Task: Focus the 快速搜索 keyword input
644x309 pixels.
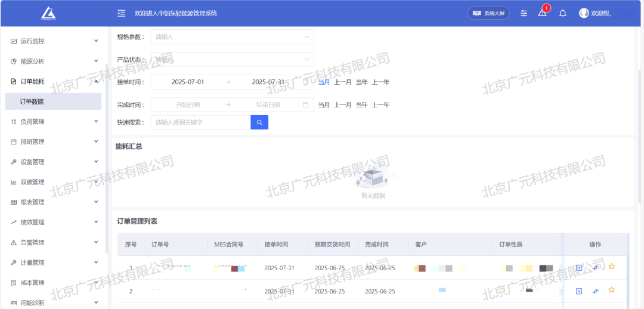Action: (x=201, y=122)
